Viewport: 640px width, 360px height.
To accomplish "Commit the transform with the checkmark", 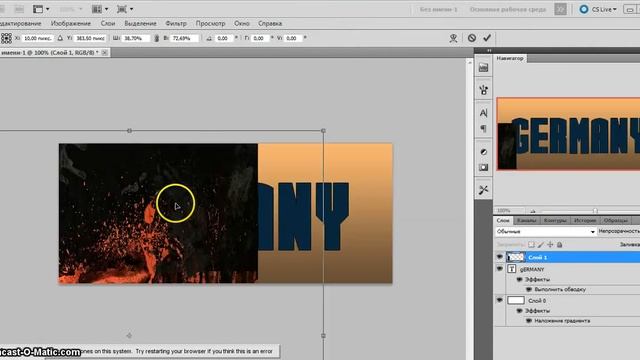I will pos(487,38).
